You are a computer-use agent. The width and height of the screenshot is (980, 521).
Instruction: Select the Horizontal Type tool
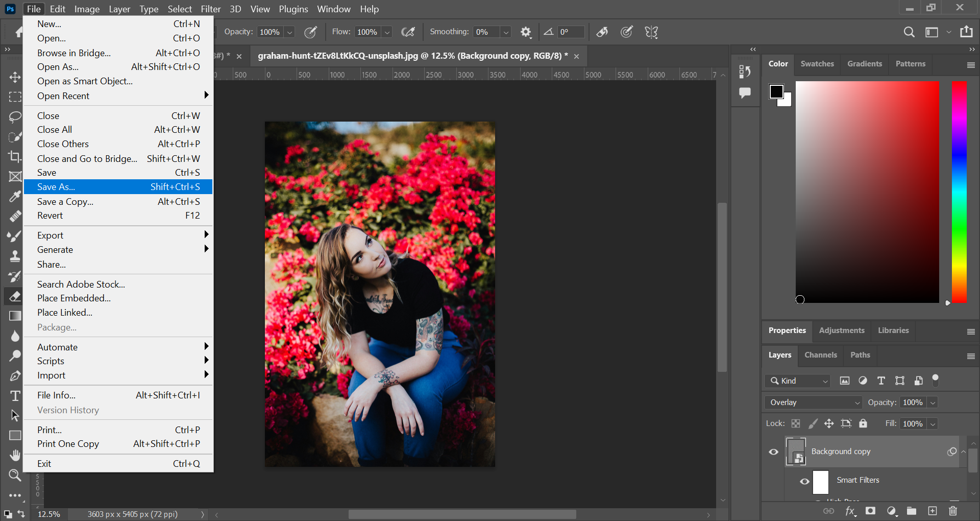coord(15,396)
